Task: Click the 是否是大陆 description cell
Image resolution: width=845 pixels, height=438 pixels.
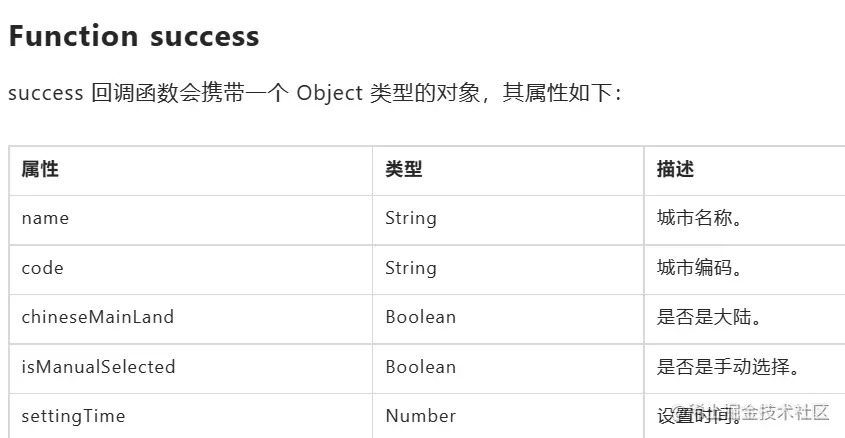Action: (708, 317)
